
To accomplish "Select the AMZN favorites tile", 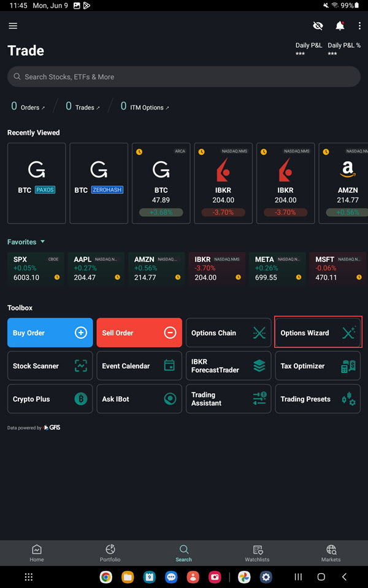I will coord(156,269).
